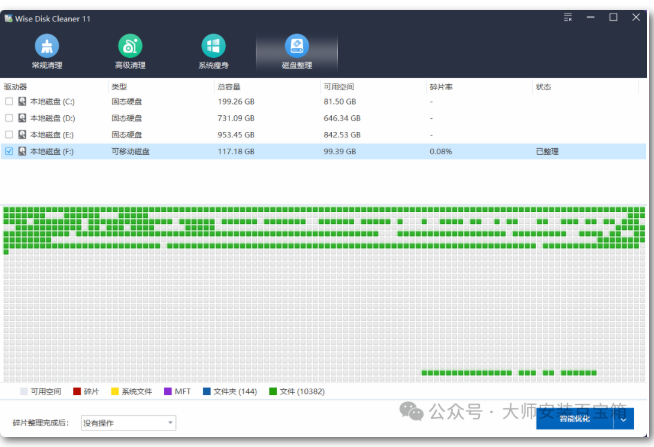
Task: Click the drive icon for 本地磁盘 (C:)
Action: click(x=22, y=102)
